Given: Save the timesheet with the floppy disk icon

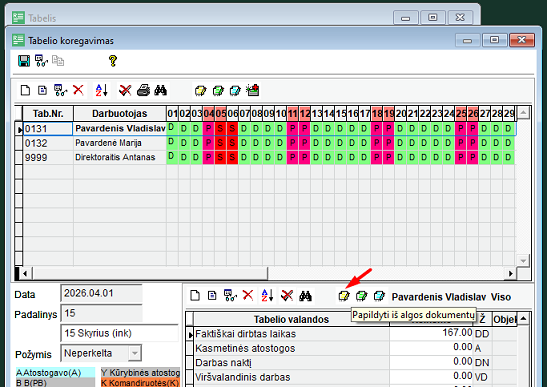Looking at the screenshot, I should point(24,61).
